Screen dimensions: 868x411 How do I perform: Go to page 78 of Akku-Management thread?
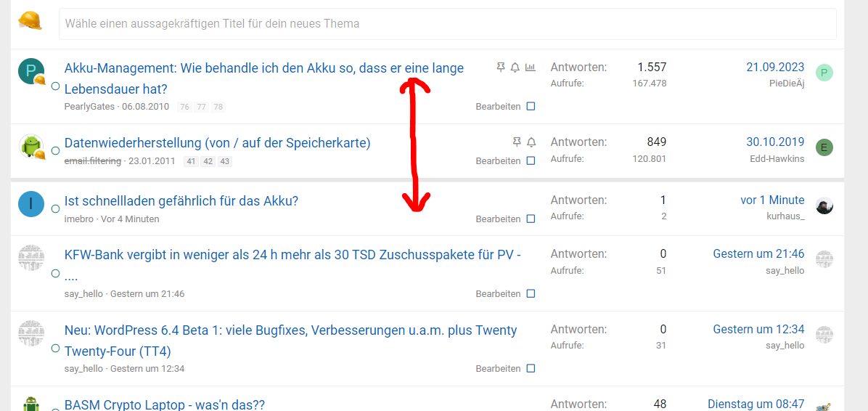pyautogui.click(x=218, y=107)
